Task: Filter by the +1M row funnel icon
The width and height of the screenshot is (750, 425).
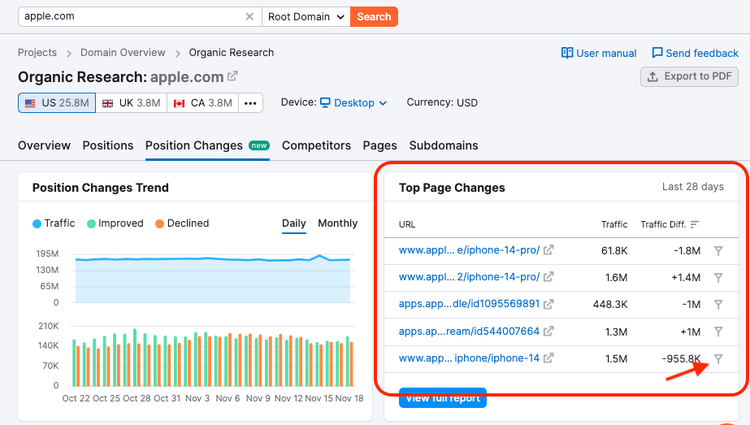Action: [x=718, y=331]
